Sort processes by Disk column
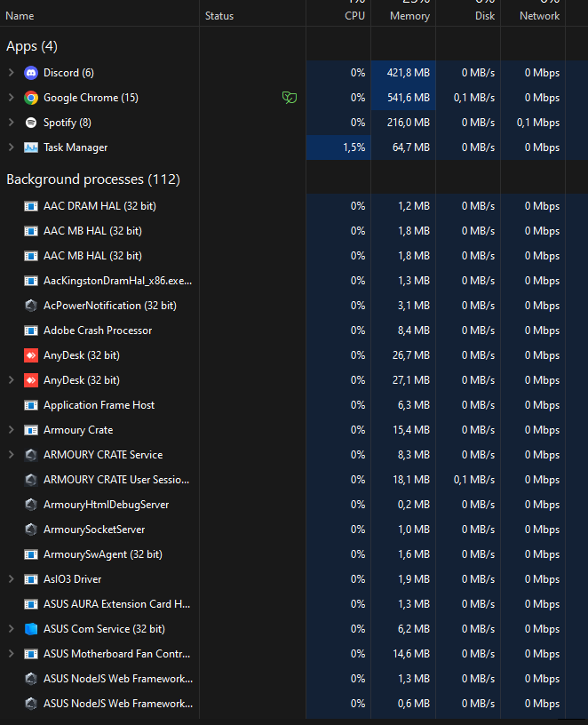 click(x=485, y=16)
